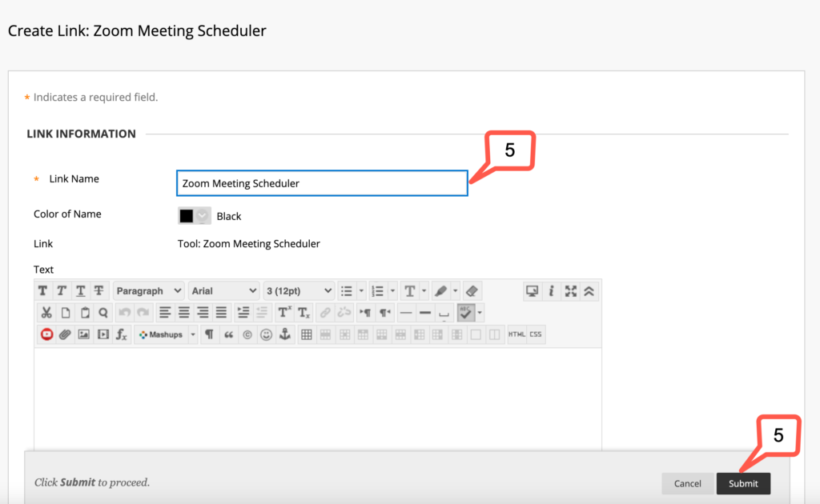Expand numbered list style options arrow
Screen dimensions: 820x504
point(392,291)
